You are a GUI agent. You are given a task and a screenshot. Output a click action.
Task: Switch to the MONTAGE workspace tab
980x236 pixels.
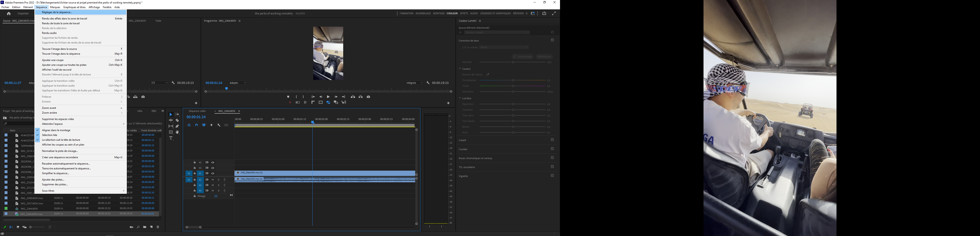[439, 13]
